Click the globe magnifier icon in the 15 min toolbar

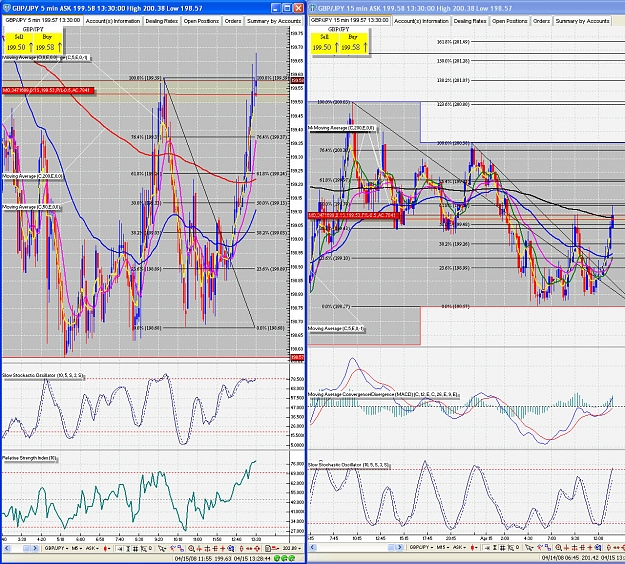(x=598, y=547)
